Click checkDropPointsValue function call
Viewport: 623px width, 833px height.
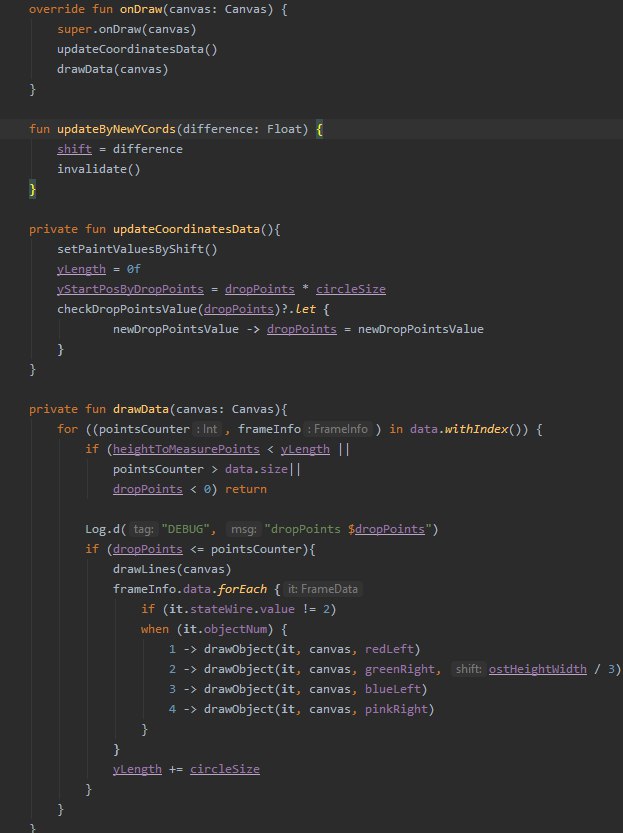coord(127,309)
